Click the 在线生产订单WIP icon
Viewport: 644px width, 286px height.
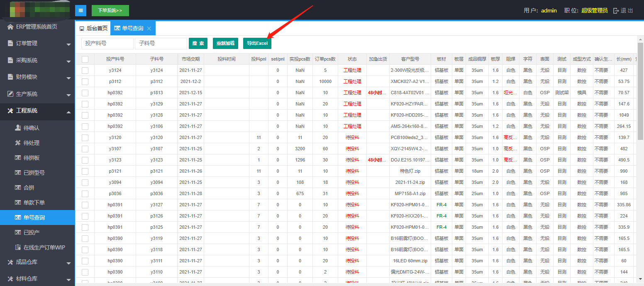click(x=18, y=248)
